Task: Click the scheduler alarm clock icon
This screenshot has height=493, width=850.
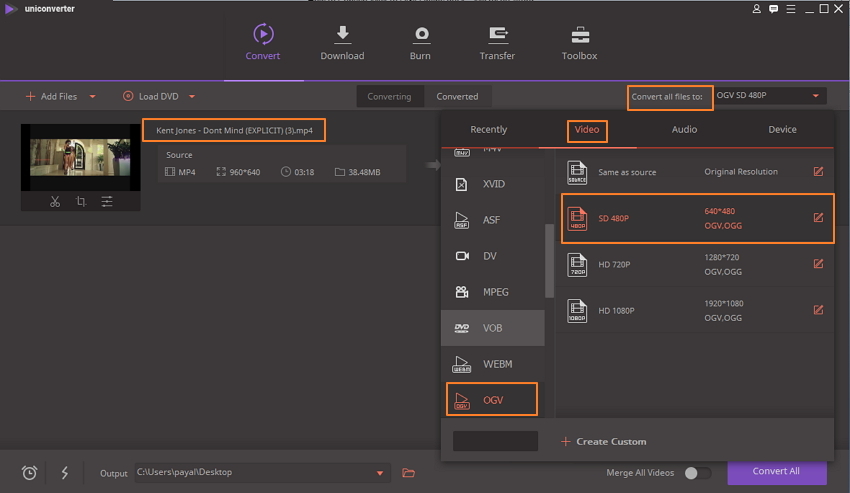Action: (29, 473)
